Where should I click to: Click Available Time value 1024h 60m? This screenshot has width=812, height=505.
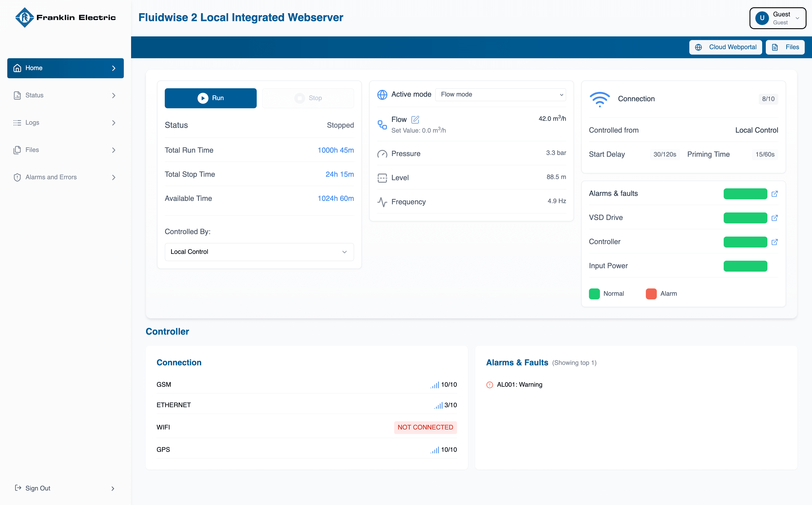(335, 198)
